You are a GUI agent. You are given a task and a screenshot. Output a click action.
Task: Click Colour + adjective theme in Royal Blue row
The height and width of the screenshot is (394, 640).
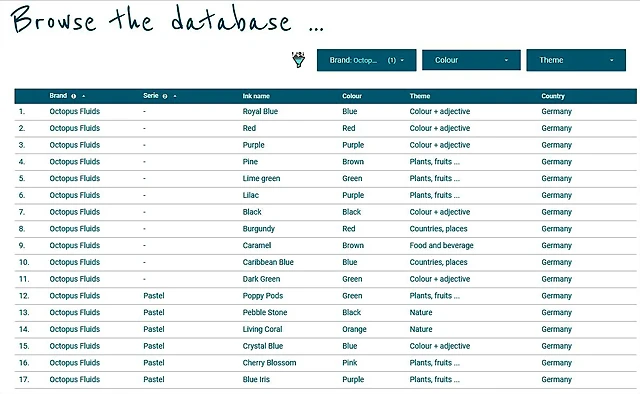click(440, 111)
